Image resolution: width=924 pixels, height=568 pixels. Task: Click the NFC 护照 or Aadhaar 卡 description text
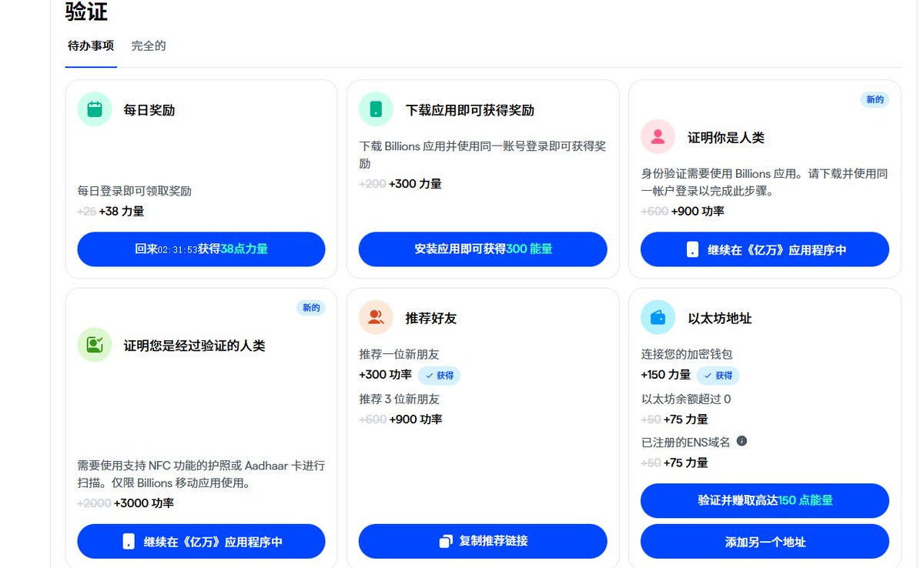tap(201, 474)
